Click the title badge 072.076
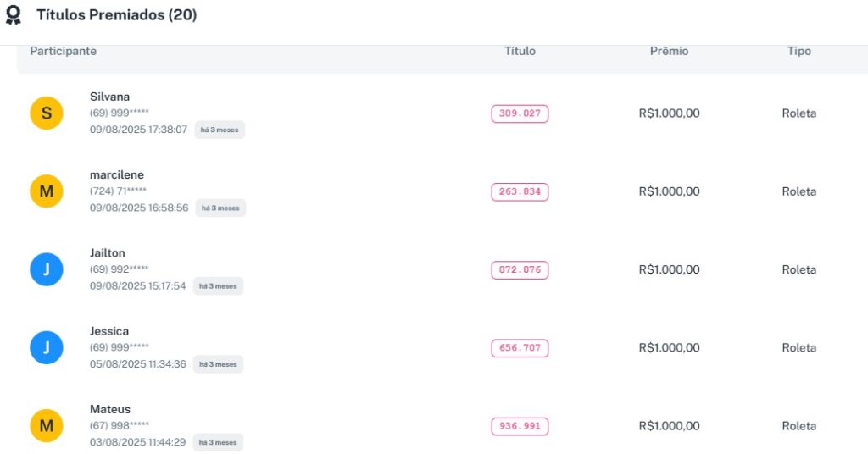The image size is (868, 454). (x=520, y=270)
